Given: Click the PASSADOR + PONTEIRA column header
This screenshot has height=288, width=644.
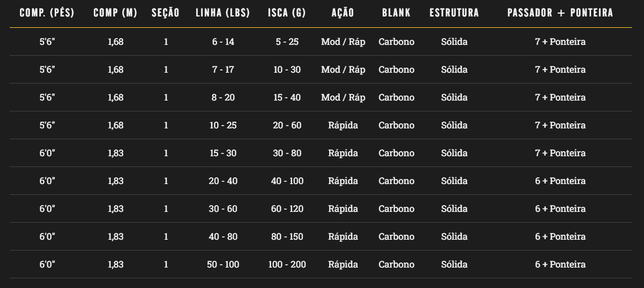Looking at the screenshot, I should coord(560,13).
